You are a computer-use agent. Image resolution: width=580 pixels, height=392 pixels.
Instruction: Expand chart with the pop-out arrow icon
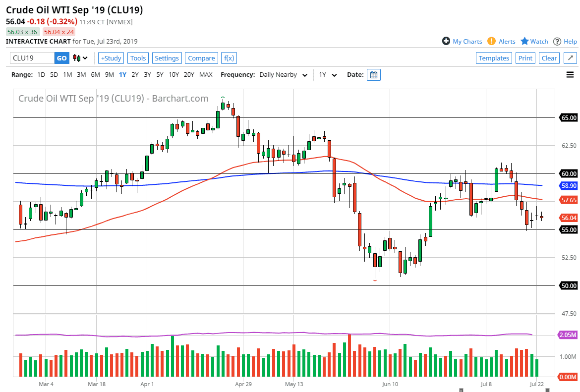coord(570,58)
